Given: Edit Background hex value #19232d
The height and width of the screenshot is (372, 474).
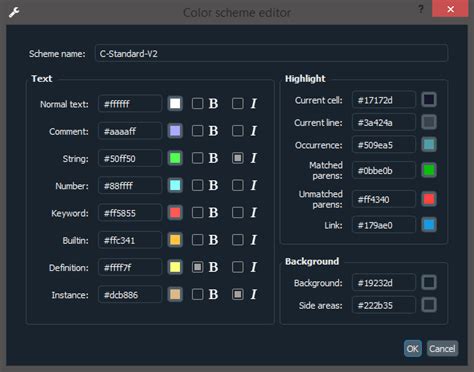Looking at the screenshot, I should click(384, 283).
